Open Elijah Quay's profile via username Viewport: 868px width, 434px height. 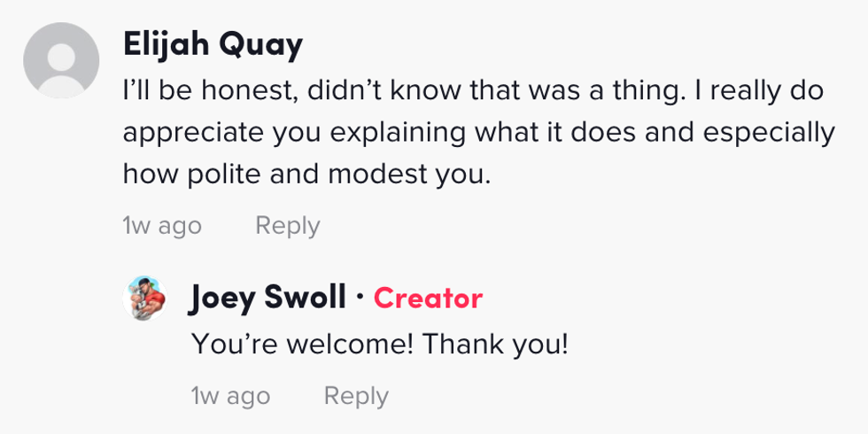pyautogui.click(x=213, y=44)
